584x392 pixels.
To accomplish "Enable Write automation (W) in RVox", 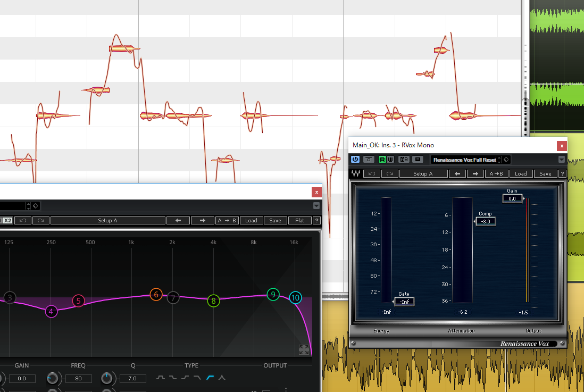I will 390,160.
